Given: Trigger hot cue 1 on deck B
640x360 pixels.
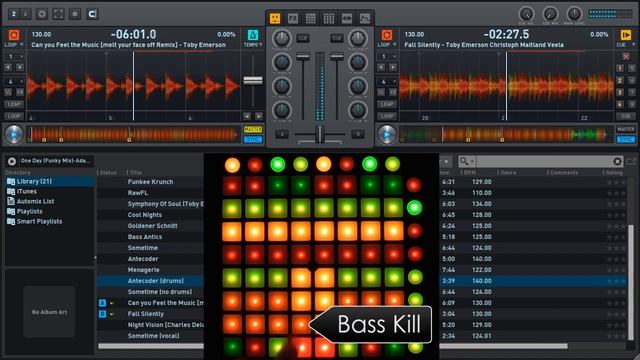Looking at the screenshot, I should pos(620,69).
